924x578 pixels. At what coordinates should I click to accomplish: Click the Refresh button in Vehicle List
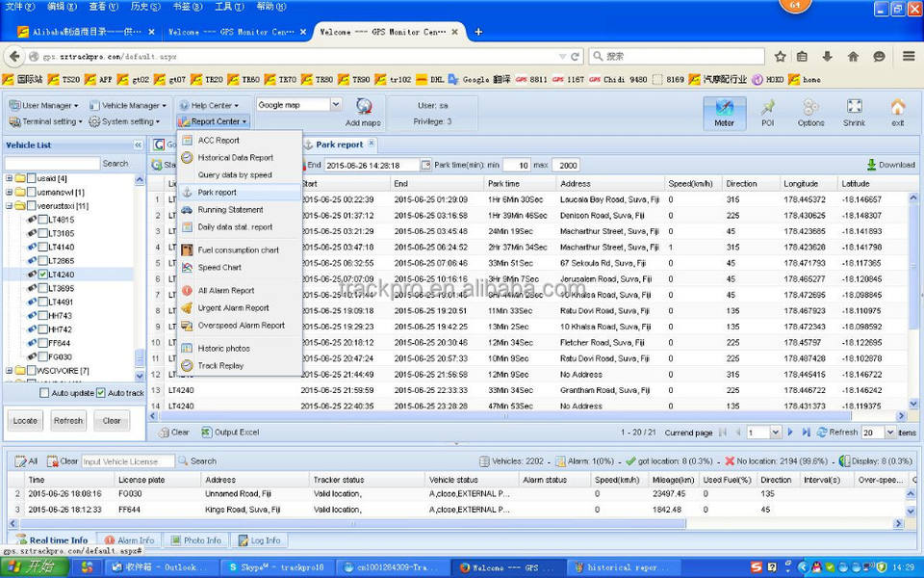pos(68,421)
